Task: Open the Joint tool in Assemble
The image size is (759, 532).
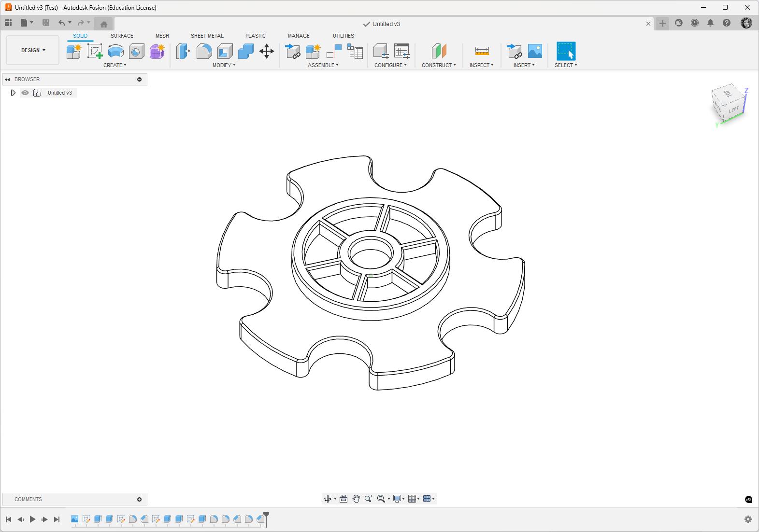Action: [334, 51]
